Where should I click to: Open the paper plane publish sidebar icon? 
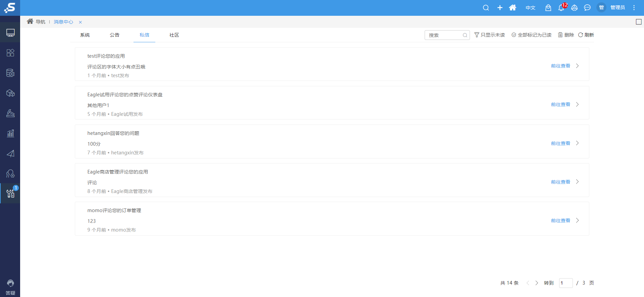[10, 153]
